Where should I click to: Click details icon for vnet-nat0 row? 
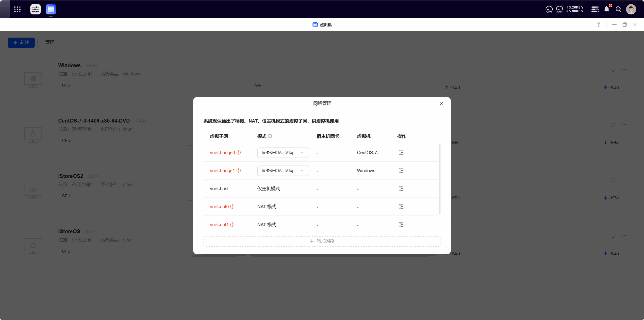click(x=401, y=207)
